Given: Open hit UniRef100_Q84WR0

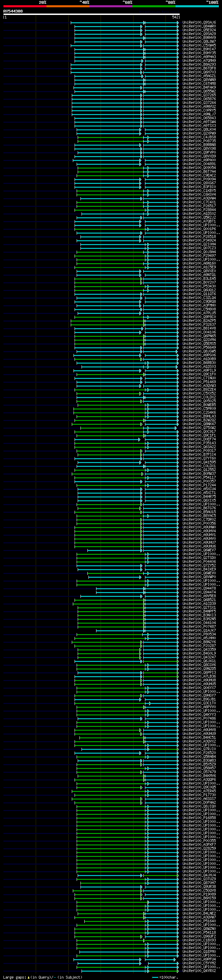Looking at the screenshot, I should [x=199, y=26].
